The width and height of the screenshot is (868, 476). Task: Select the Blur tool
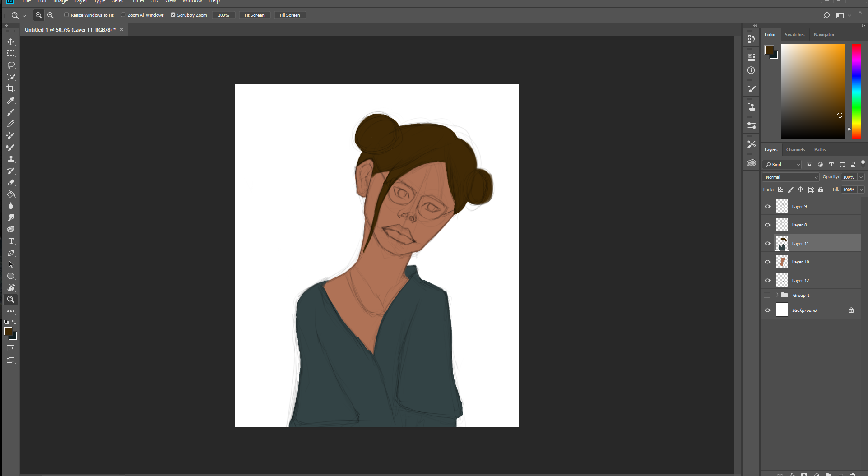coord(11,206)
